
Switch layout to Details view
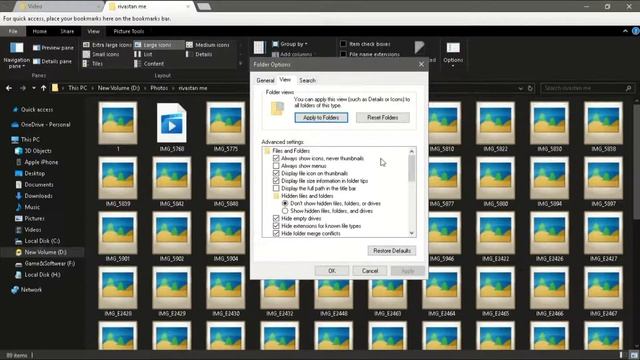(199, 54)
